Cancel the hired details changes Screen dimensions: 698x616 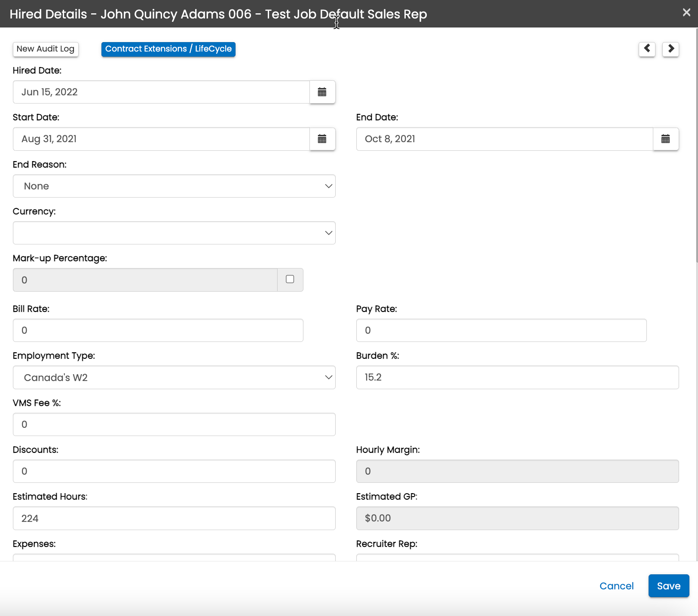pos(616,586)
